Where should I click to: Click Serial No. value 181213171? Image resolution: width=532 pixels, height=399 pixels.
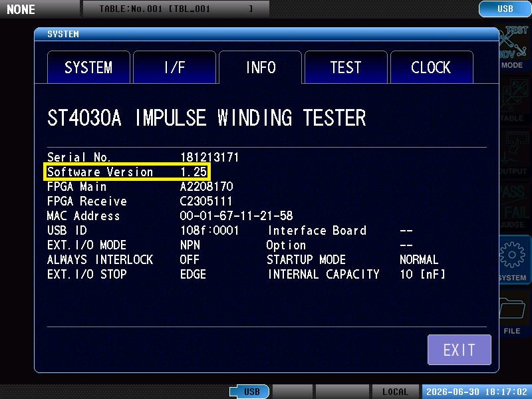(209, 158)
